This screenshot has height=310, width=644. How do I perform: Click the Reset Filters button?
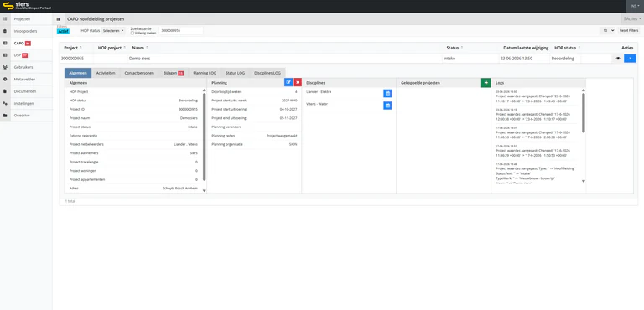click(x=629, y=30)
